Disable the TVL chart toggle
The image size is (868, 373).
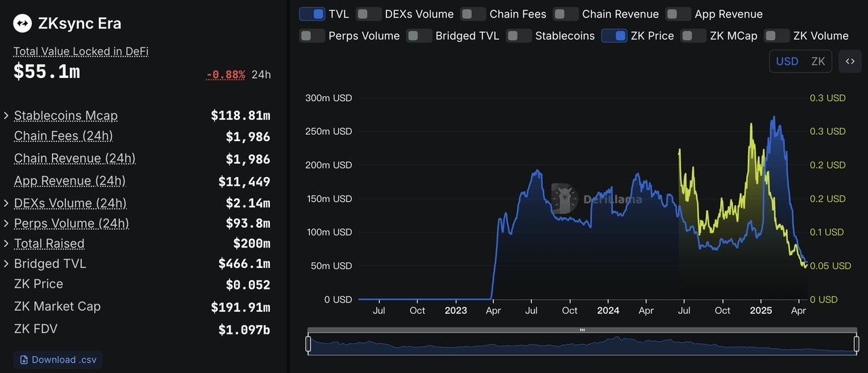[x=312, y=14]
